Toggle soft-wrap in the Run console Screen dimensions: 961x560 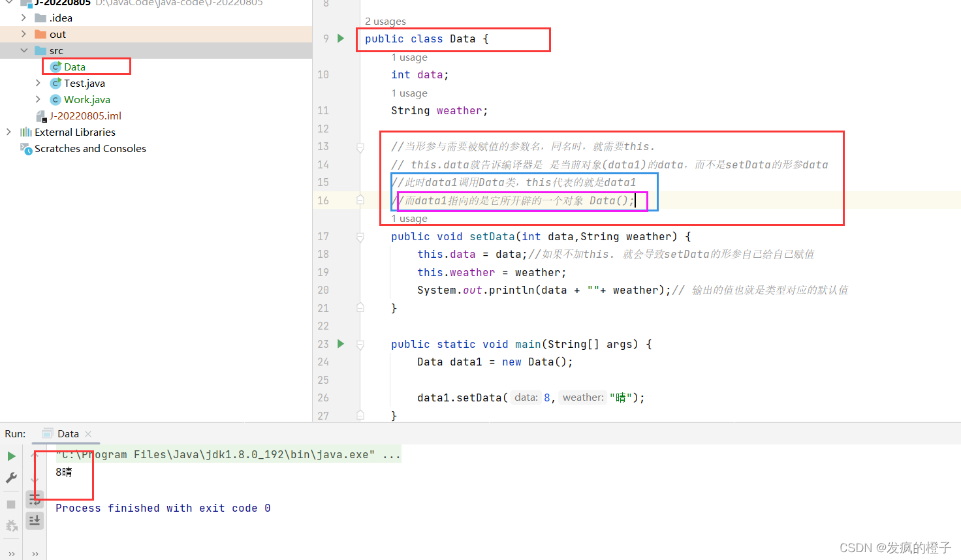click(x=35, y=499)
